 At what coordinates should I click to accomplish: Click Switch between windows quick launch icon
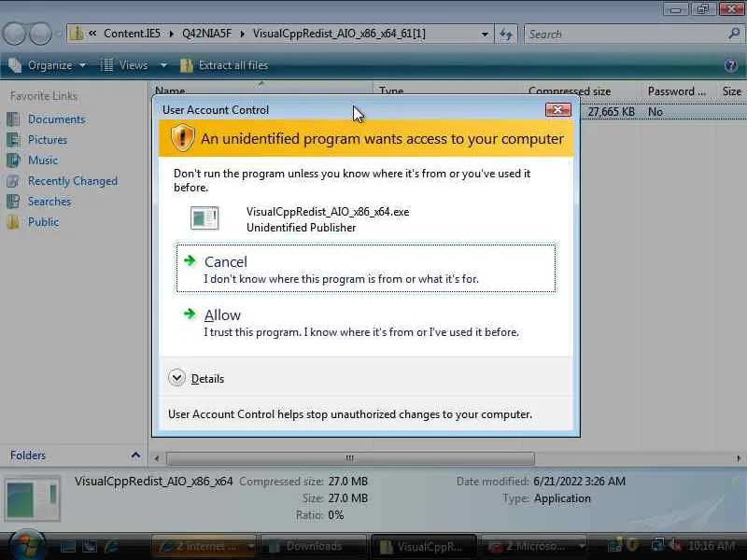90,547
